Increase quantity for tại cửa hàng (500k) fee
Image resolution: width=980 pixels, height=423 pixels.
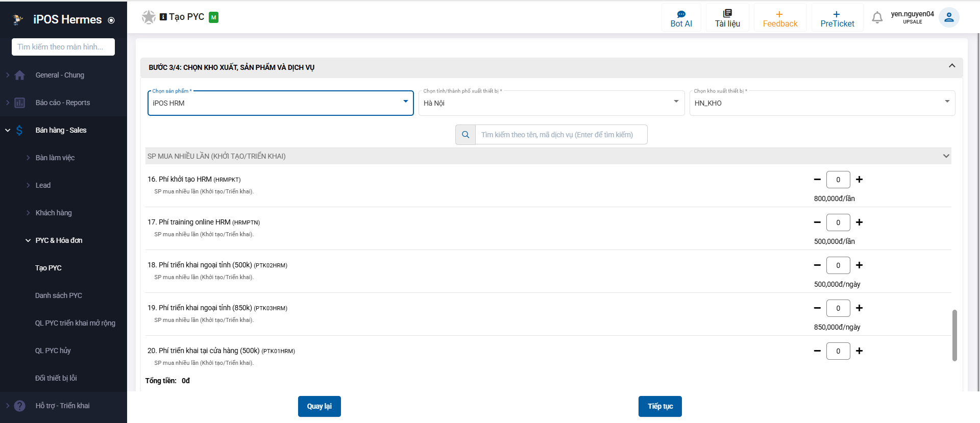tap(860, 351)
